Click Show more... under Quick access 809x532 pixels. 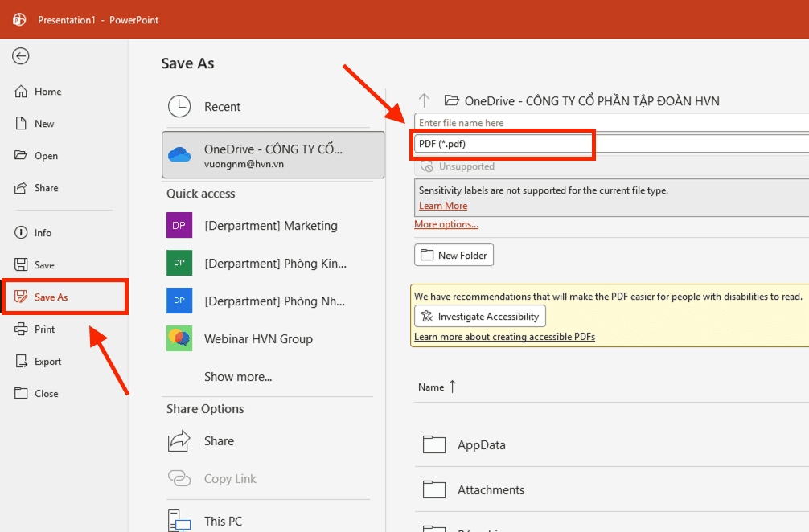click(238, 377)
